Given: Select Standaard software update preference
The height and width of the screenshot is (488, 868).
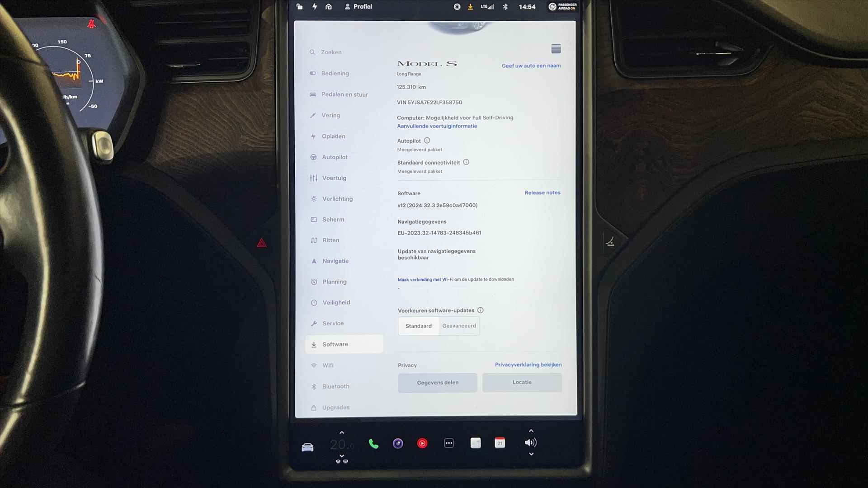Looking at the screenshot, I should click(x=419, y=325).
